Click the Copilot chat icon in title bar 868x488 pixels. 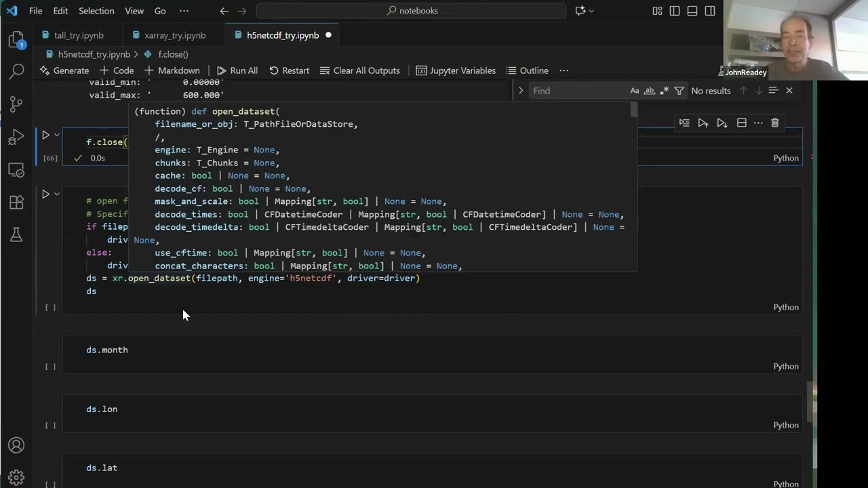[580, 11]
